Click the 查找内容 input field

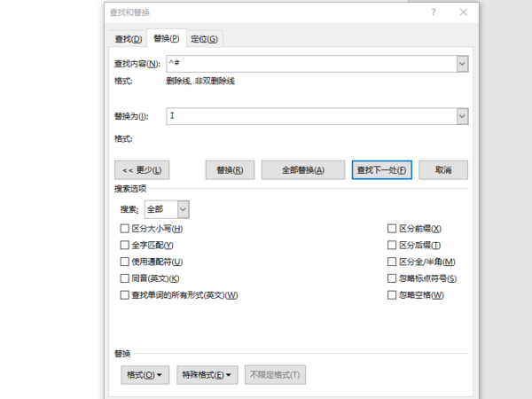[311, 64]
